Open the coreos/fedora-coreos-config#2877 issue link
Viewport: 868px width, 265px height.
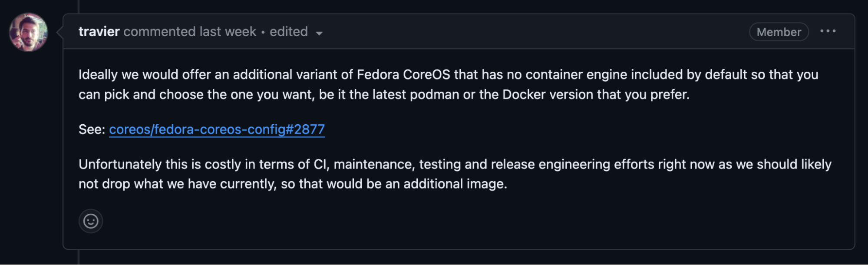pyautogui.click(x=217, y=129)
